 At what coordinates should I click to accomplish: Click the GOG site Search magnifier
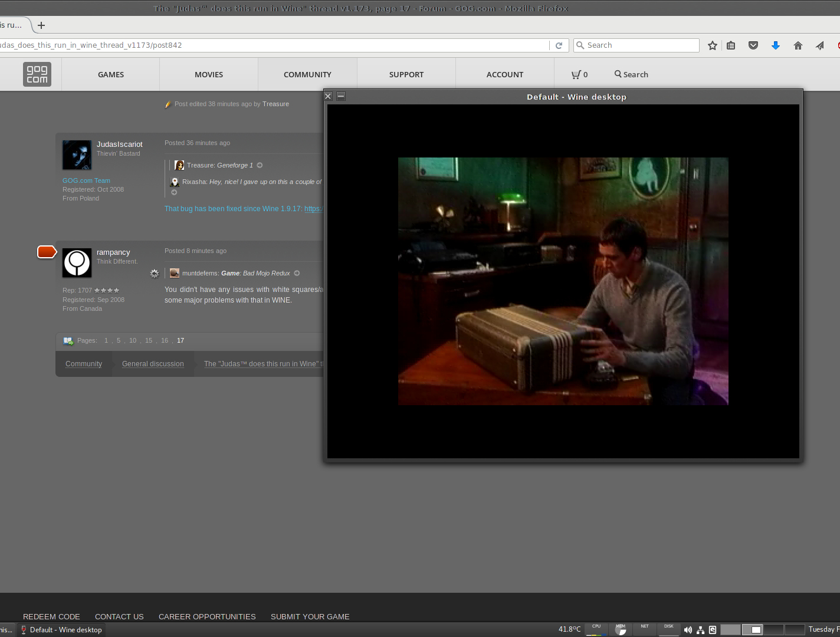[x=618, y=74]
